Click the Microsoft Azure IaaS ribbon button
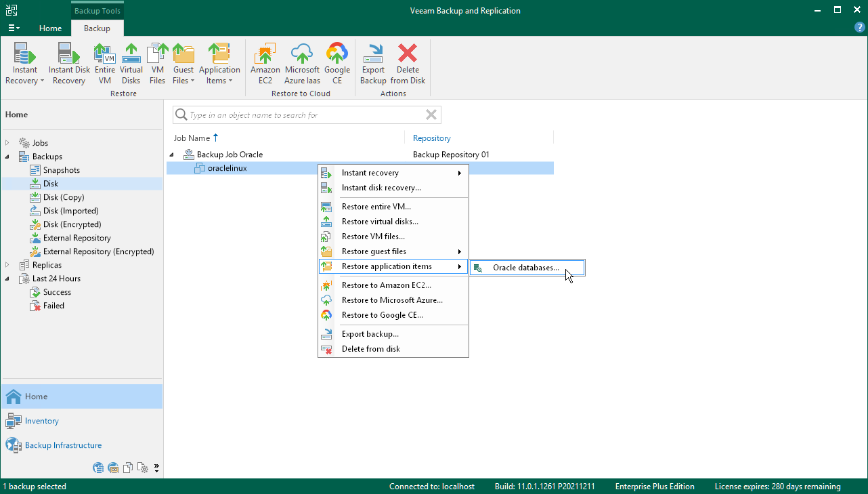This screenshot has width=868, height=494. coord(302,64)
